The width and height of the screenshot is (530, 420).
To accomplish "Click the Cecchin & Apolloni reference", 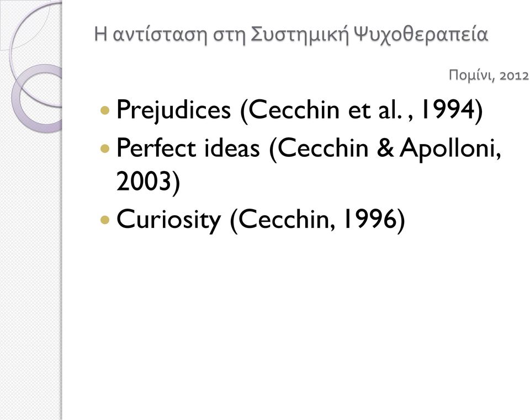I will tap(385, 148).
